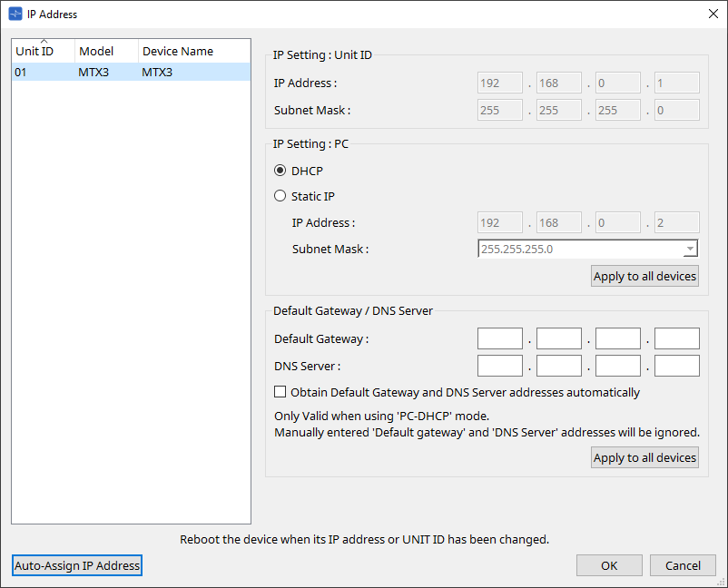728x588 pixels.
Task: Click the first DNS Server octet field
Action: point(500,366)
